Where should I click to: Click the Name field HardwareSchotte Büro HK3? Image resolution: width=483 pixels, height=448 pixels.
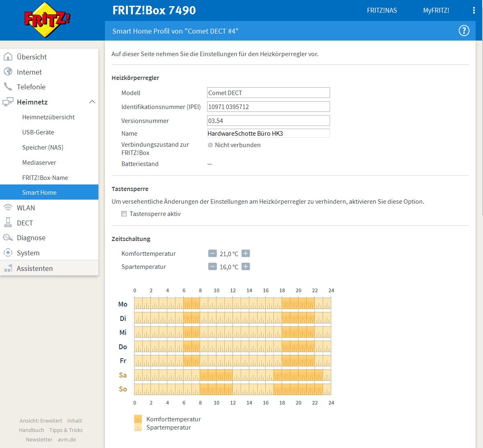point(268,133)
